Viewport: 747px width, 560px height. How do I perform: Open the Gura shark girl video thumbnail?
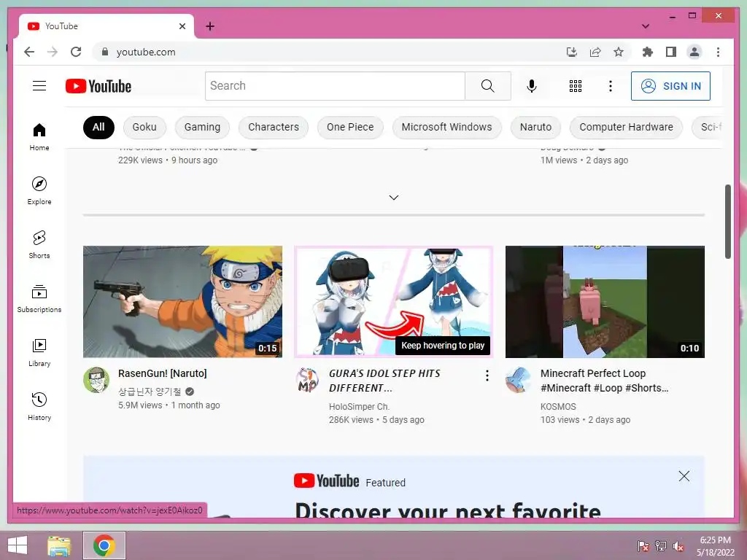(393, 301)
